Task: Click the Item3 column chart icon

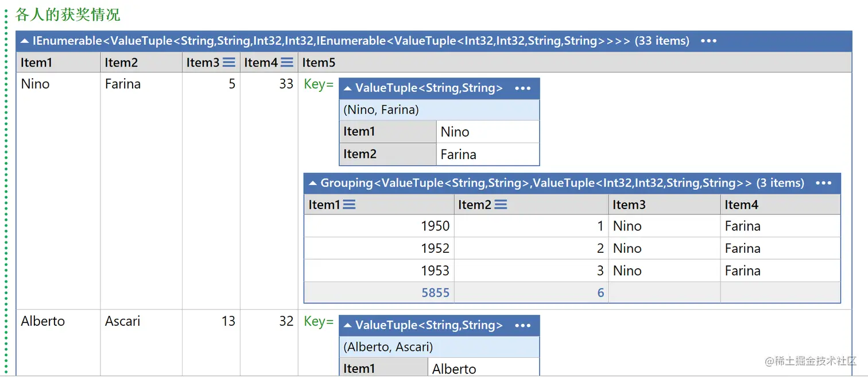Action: [x=228, y=62]
